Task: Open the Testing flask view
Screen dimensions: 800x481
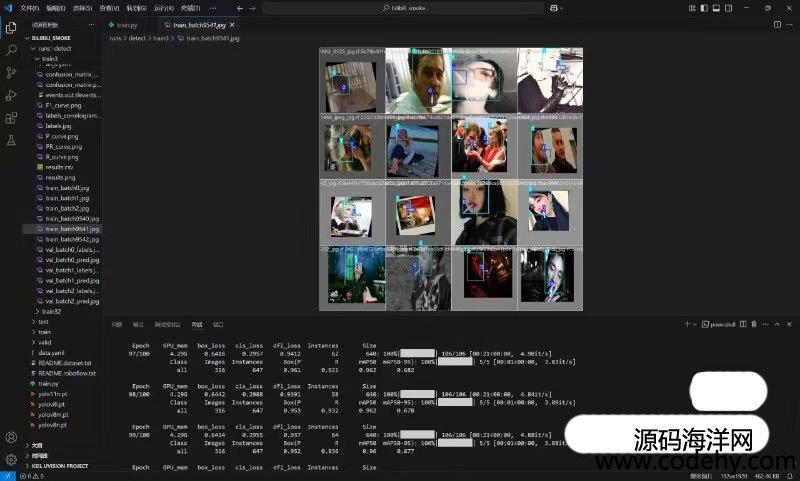Action: 11,140
